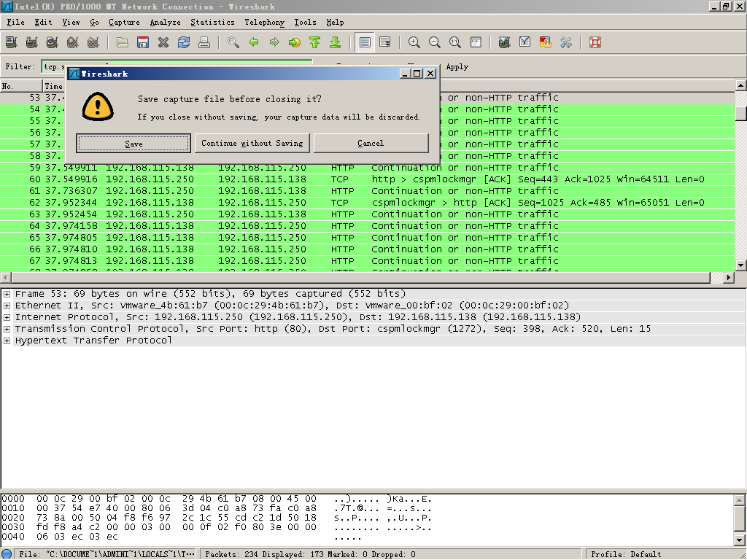
Task: Toggle packet list colorization
Action: (x=365, y=42)
